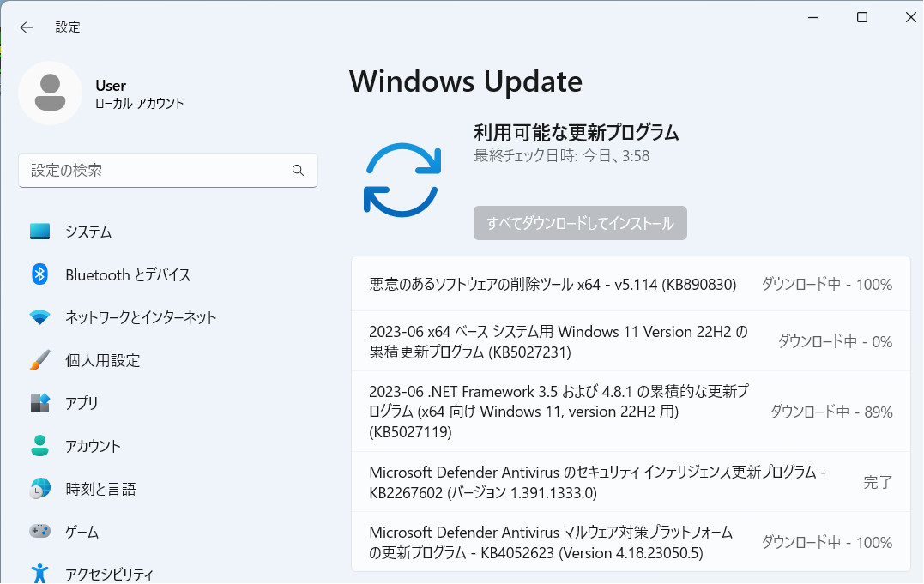Viewport: 924px width, 584px height.
Task: Click the 時刻と言語 globe clock icon
Action: point(40,489)
